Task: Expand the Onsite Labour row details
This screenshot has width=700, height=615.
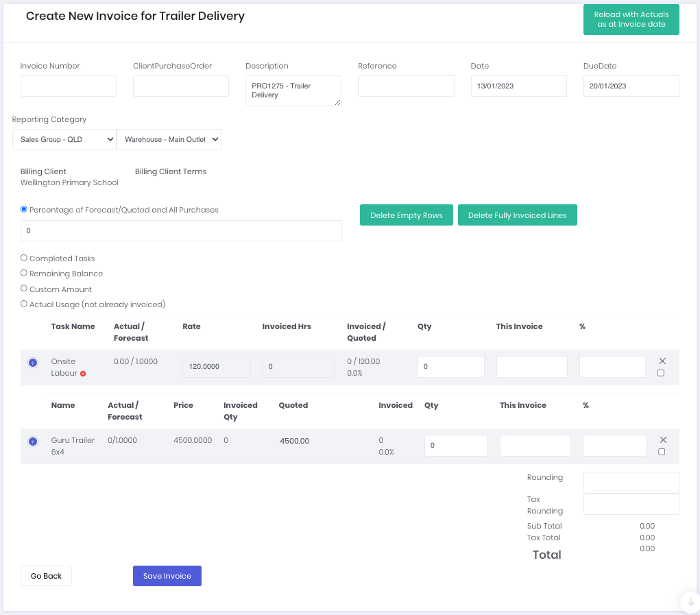Action: click(x=33, y=363)
